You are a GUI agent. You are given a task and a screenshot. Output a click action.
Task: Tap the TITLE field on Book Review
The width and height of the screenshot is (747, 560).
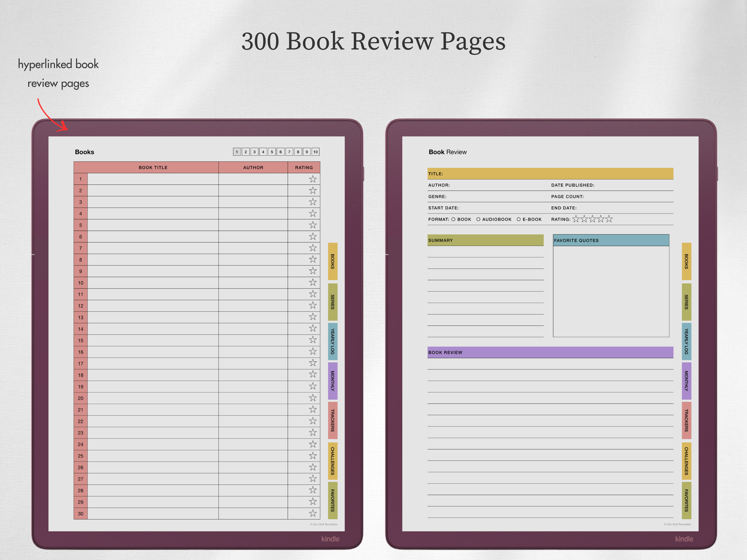550,174
